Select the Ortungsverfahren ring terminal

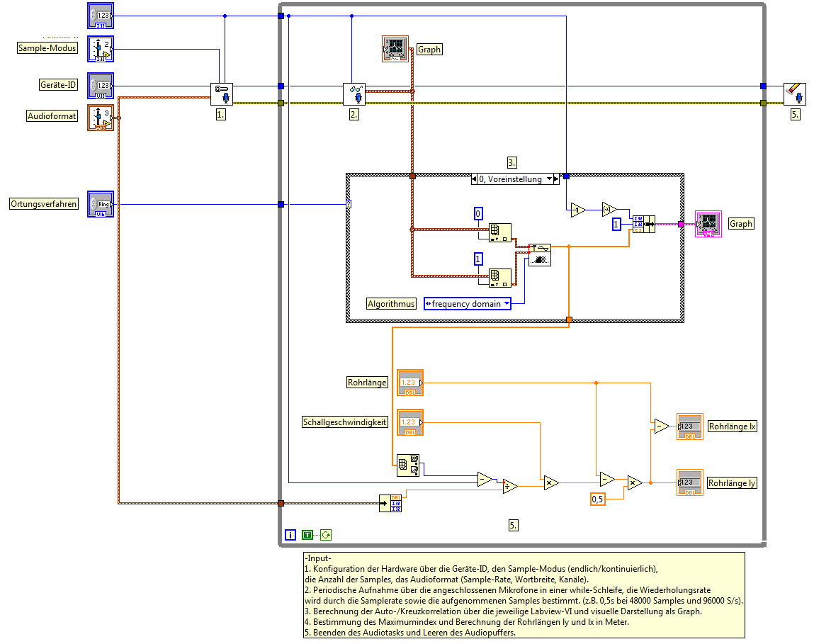[100, 204]
